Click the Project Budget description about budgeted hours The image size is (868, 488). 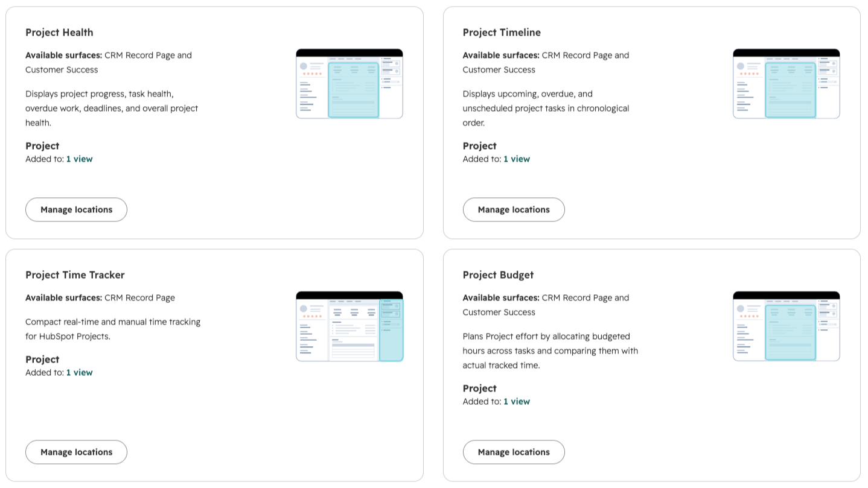550,351
